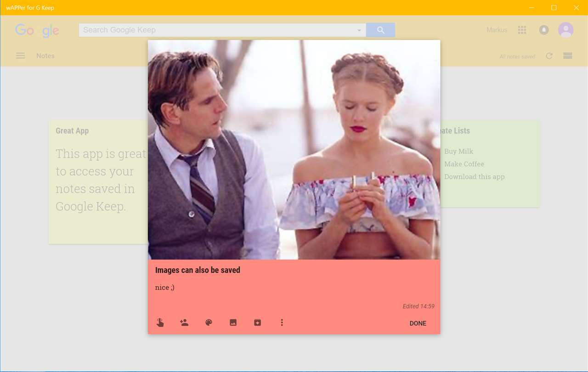This screenshot has width=588, height=372.
Task: Click the Google logo
Action: point(37,30)
